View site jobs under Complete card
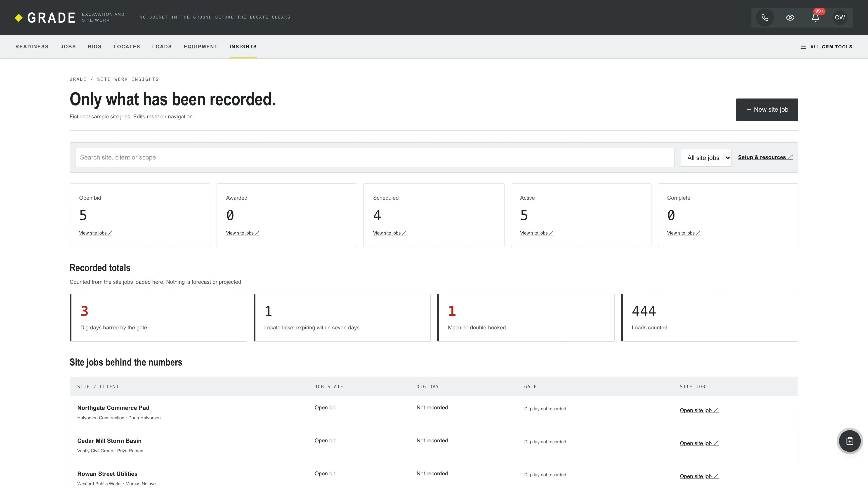This screenshot has height=488, width=868. pyautogui.click(x=684, y=233)
